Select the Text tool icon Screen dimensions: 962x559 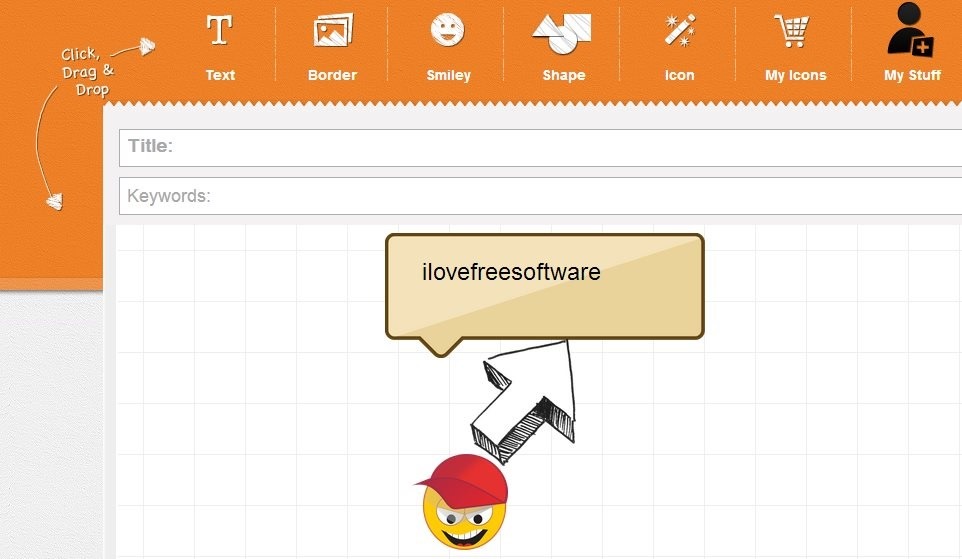(219, 31)
